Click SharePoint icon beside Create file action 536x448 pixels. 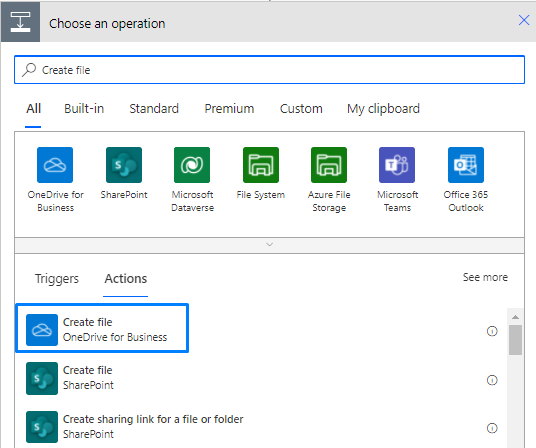pos(42,378)
